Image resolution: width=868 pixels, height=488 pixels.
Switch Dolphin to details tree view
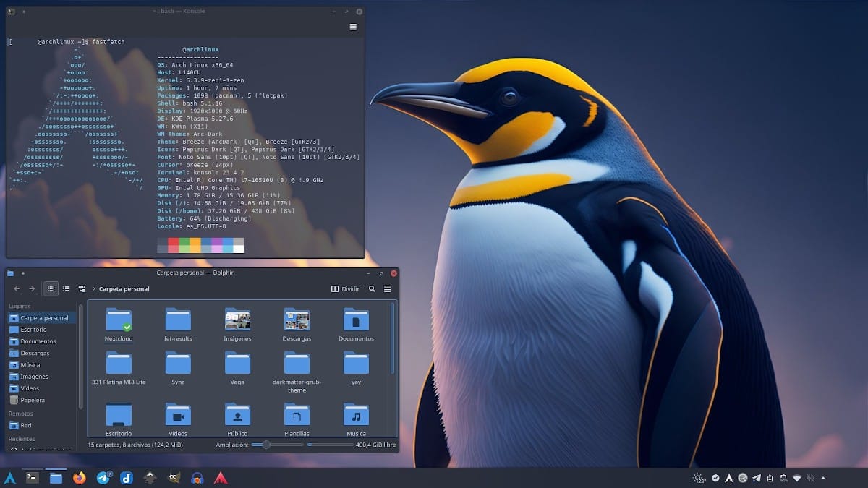click(x=82, y=288)
